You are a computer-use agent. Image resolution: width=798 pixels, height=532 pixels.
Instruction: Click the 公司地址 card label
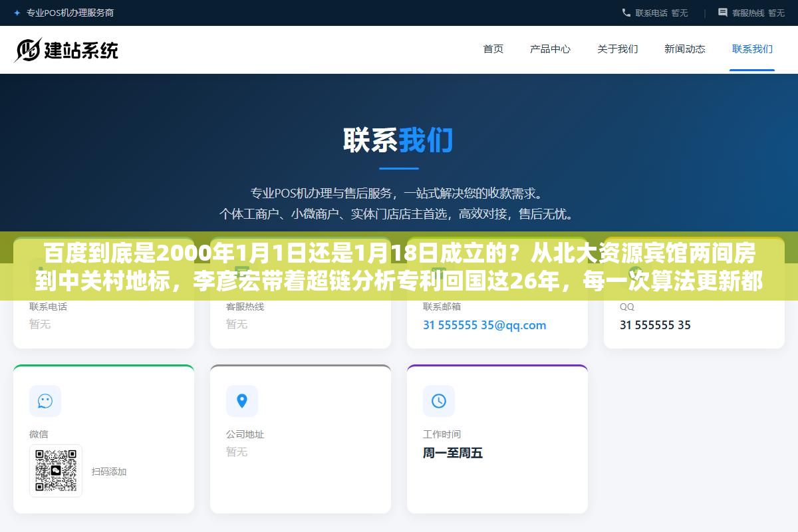pos(245,434)
